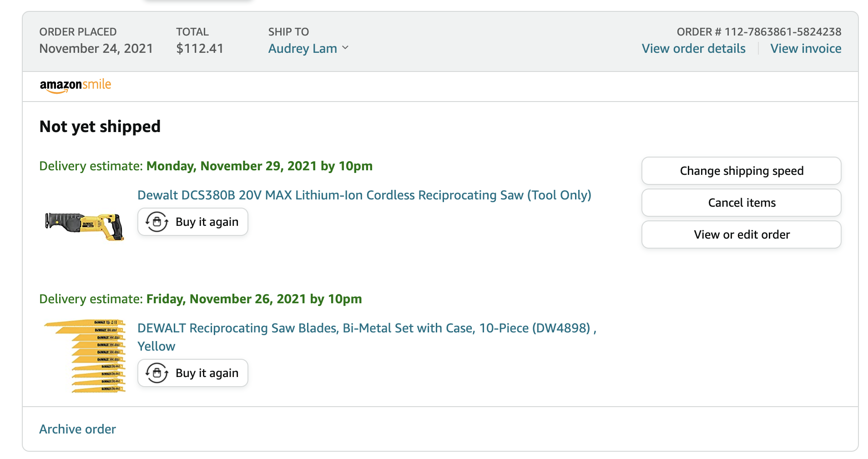868x459 pixels.
Task: Click the Archive order link
Action: coord(77,429)
